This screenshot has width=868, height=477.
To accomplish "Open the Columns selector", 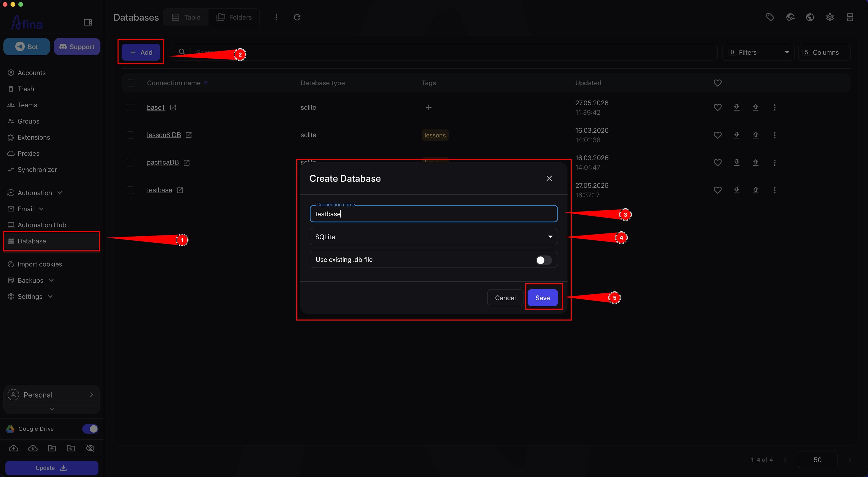I will pyautogui.click(x=824, y=52).
